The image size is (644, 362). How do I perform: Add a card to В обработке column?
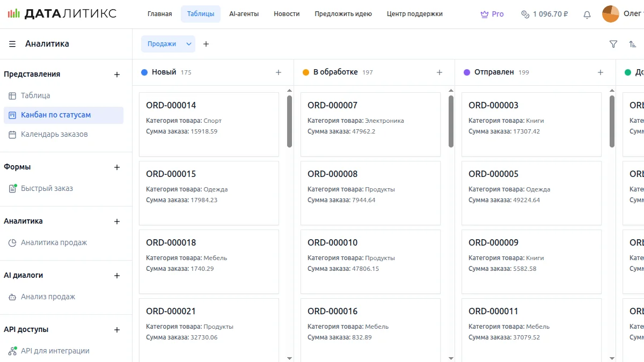pos(440,72)
